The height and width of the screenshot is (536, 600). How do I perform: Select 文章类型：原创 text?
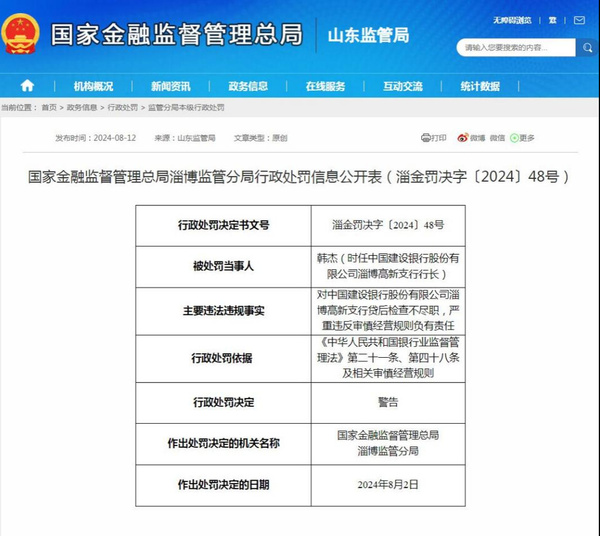click(261, 138)
